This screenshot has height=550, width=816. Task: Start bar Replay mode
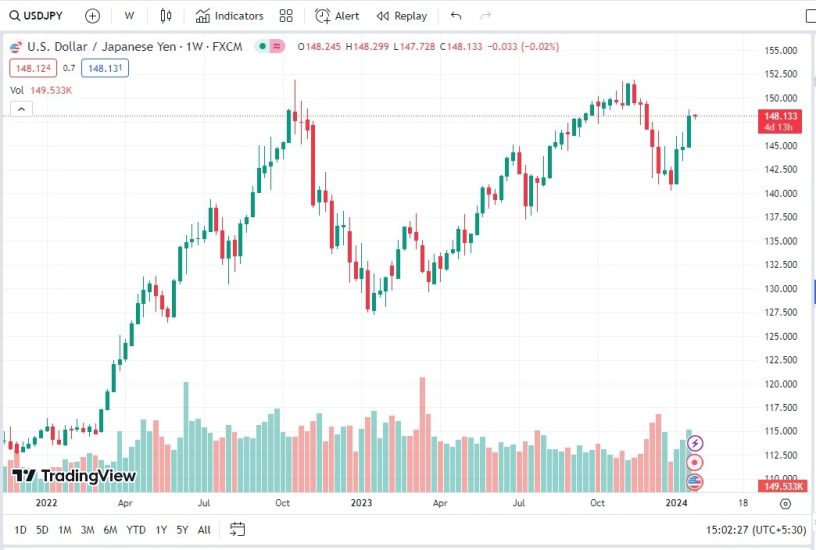click(401, 16)
